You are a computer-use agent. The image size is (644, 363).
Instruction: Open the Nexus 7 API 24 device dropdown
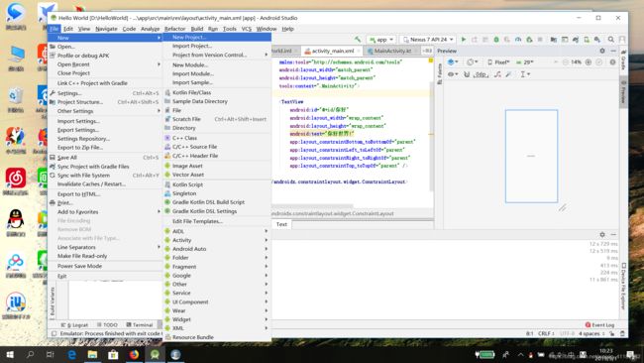tap(428, 40)
